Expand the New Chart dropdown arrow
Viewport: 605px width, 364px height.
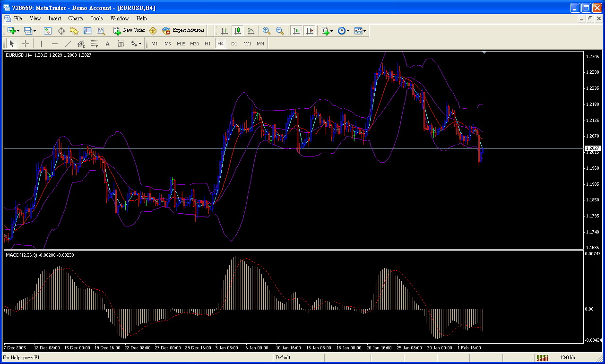tap(18, 31)
